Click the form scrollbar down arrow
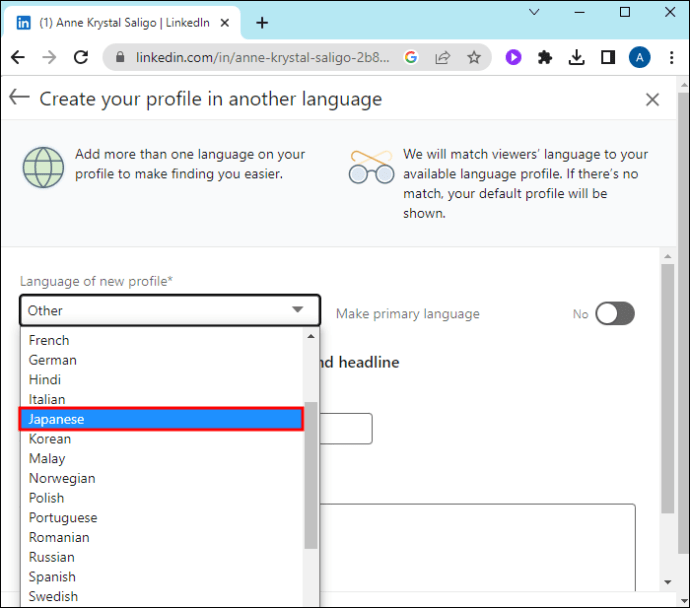Viewport: 690px width, 608px height. point(668,582)
